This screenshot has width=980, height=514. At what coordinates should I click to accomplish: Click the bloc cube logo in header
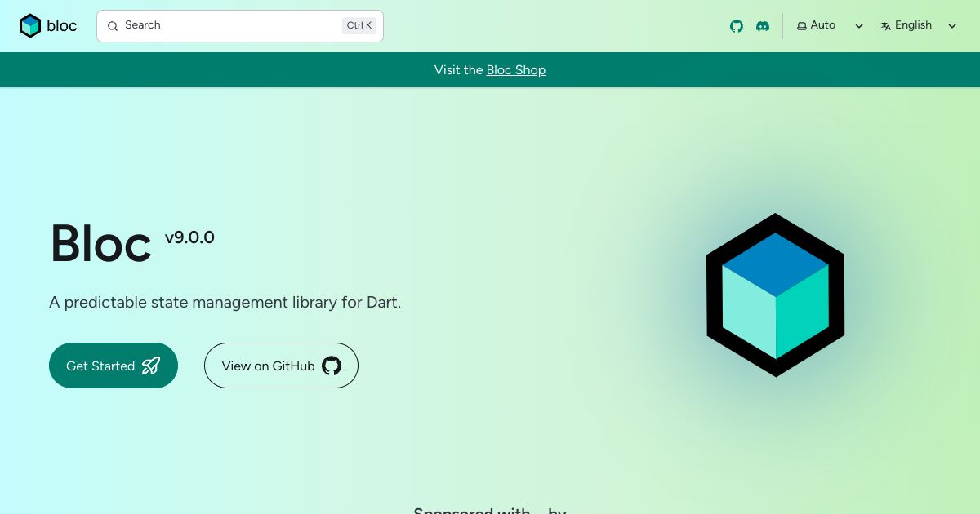click(x=30, y=26)
